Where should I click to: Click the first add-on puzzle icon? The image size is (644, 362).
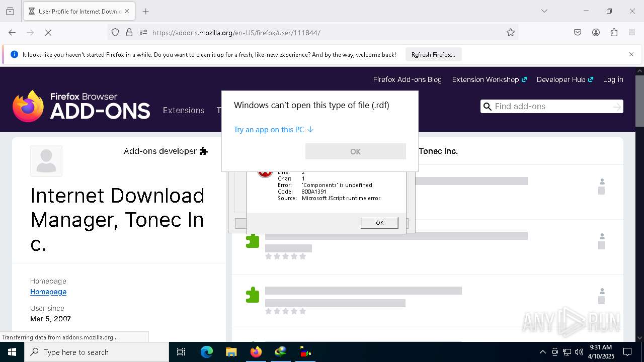point(253,241)
